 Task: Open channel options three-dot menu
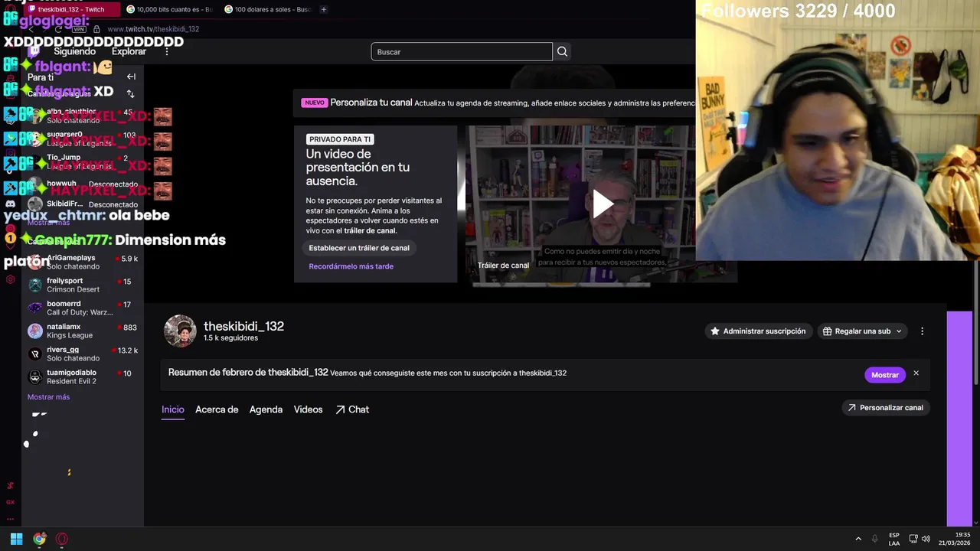click(922, 331)
